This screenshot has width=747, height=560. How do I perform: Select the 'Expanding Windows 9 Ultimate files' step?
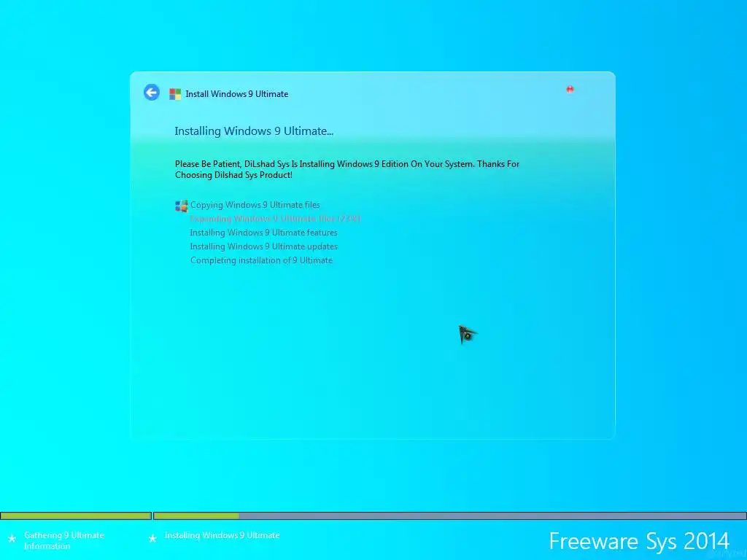coord(275,219)
